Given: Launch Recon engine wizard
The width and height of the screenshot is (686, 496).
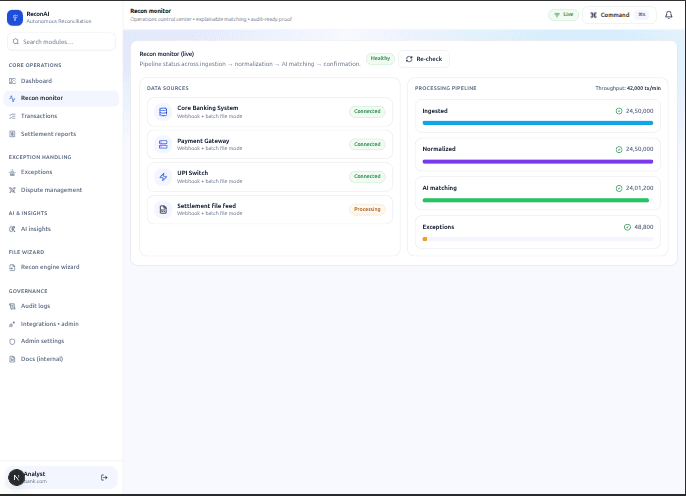Looking at the screenshot, I should tap(61, 267).
